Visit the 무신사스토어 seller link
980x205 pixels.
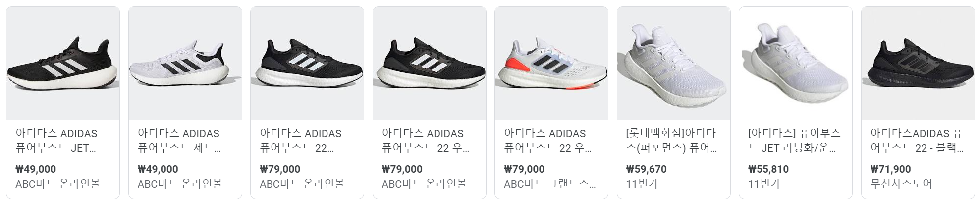click(901, 184)
